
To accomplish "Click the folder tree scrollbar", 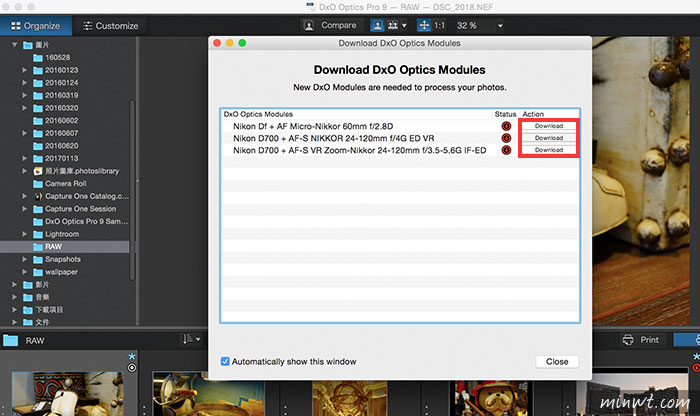I will 132,190.
